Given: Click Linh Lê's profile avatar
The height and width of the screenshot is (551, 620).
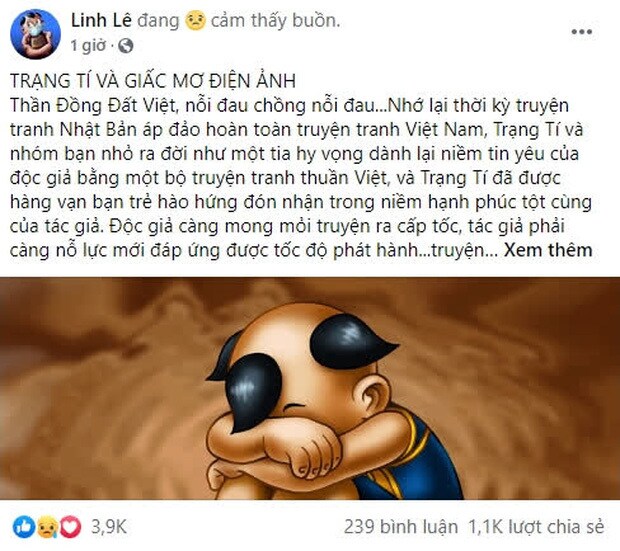Looking at the screenshot, I should (x=36, y=34).
